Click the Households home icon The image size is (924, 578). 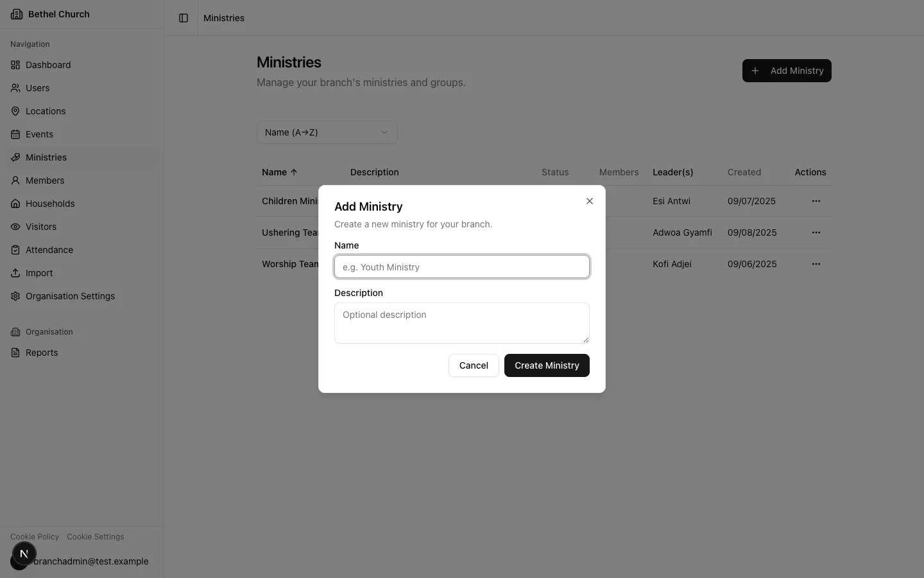click(15, 204)
